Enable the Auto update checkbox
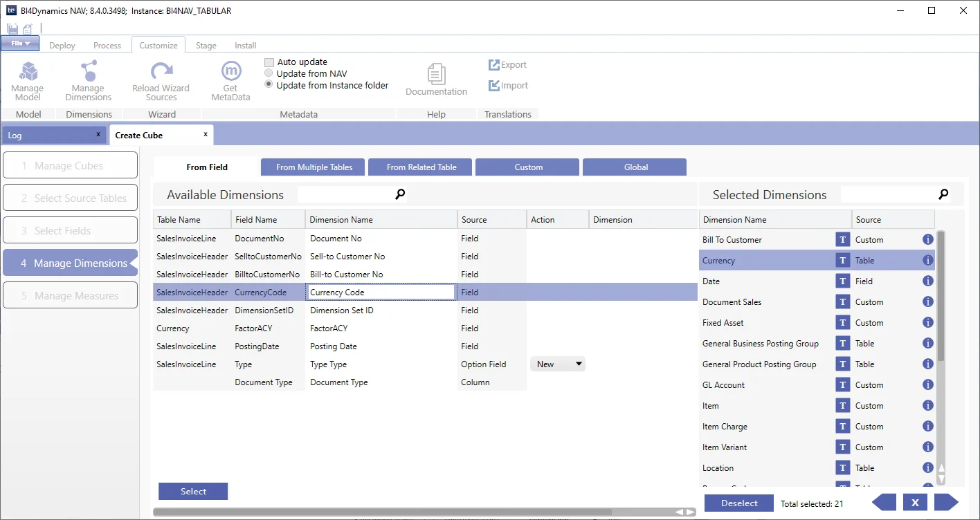 269,62
